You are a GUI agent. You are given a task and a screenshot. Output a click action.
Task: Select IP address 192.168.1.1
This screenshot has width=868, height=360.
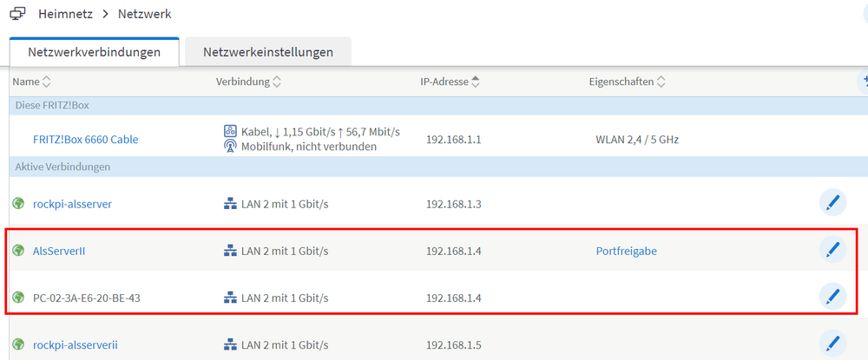tap(453, 140)
